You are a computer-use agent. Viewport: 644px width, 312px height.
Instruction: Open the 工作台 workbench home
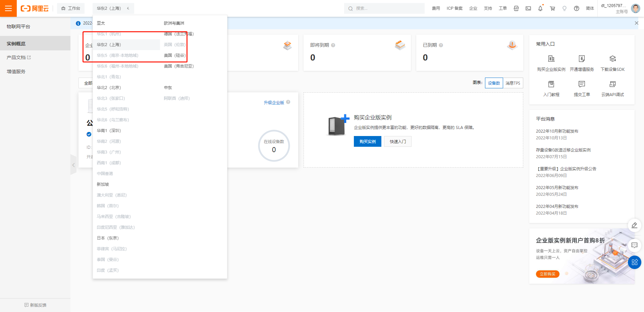click(71, 8)
